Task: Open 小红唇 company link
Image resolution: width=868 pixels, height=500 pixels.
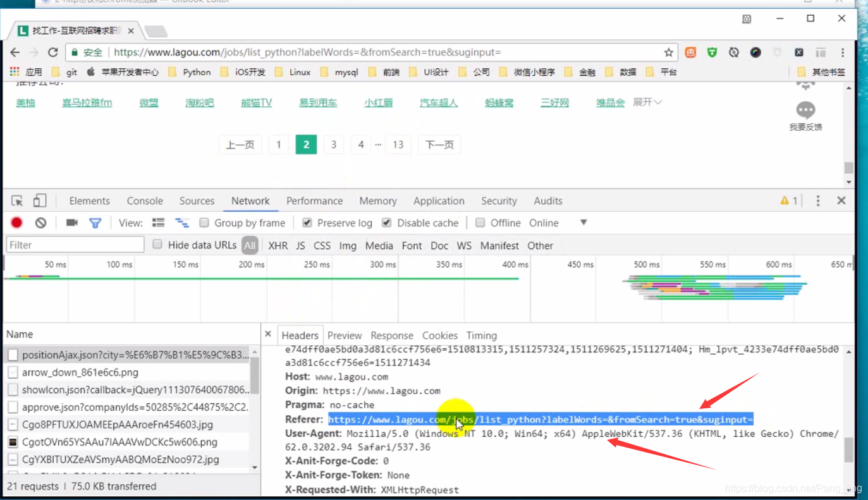Action: [378, 102]
